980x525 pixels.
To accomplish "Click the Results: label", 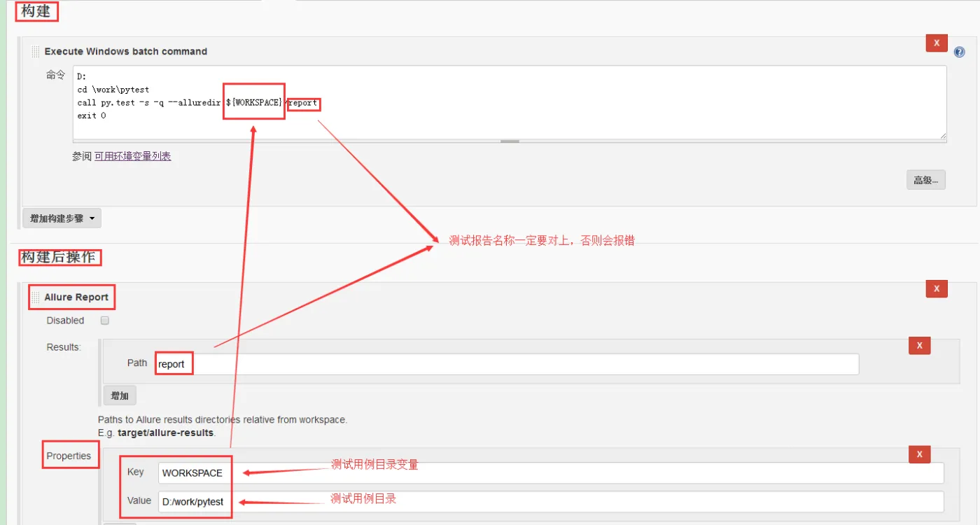I will [x=64, y=347].
